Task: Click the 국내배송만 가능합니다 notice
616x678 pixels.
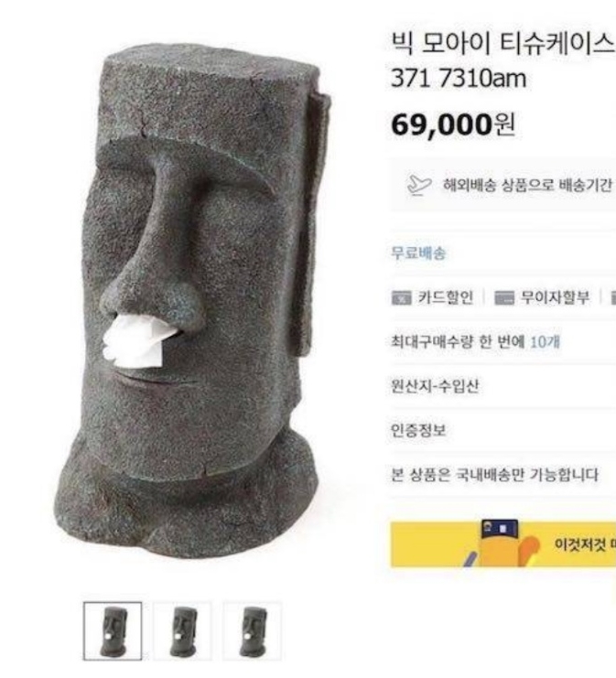Action: point(494,475)
